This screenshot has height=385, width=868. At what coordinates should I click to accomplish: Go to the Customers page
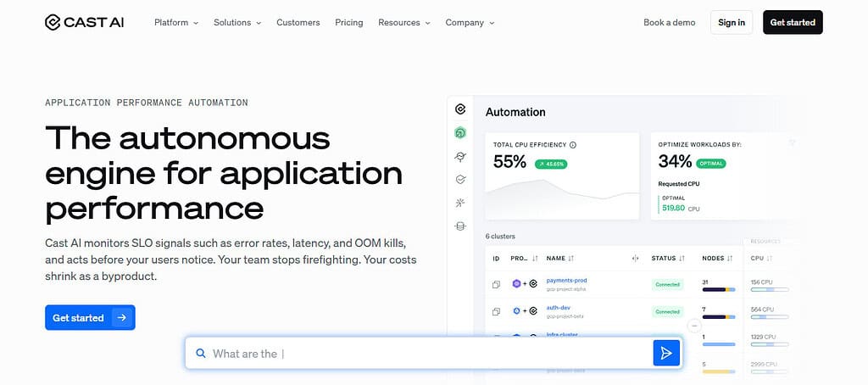(x=298, y=23)
